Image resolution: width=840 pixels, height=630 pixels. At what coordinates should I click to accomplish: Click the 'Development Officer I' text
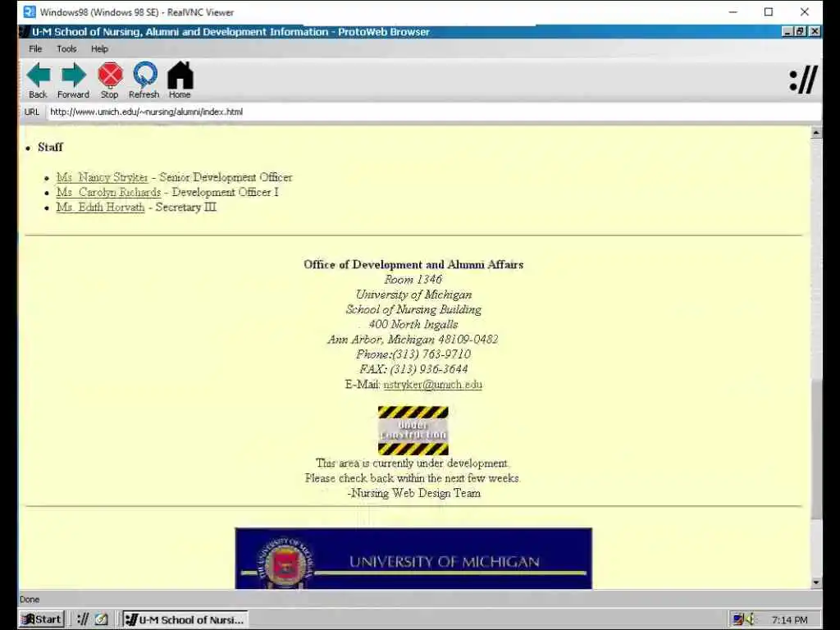click(x=225, y=192)
